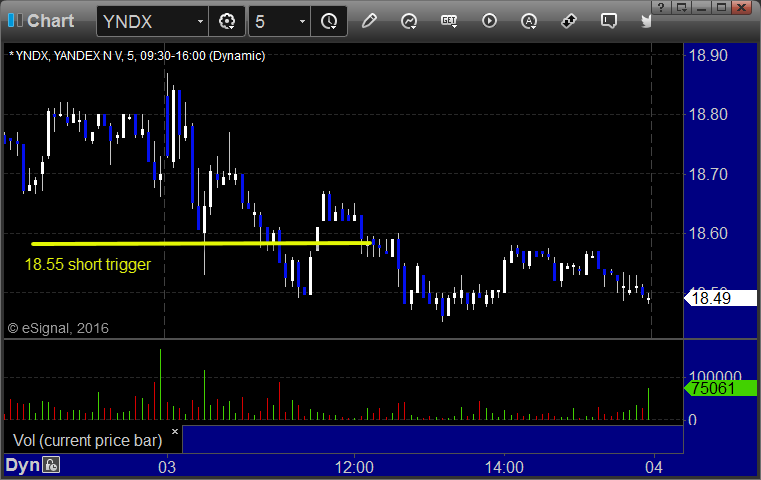Select the yellow trigger line
The width and height of the screenshot is (761, 480).
point(201,243)
